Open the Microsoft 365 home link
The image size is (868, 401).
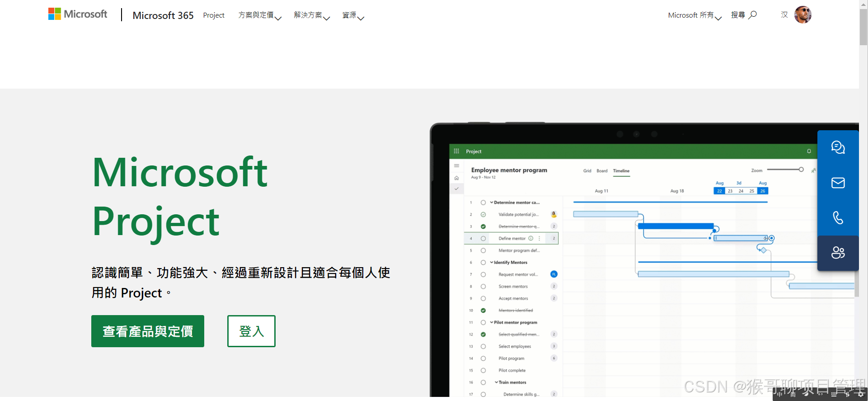pyautogui.click(x=163, y=15)
